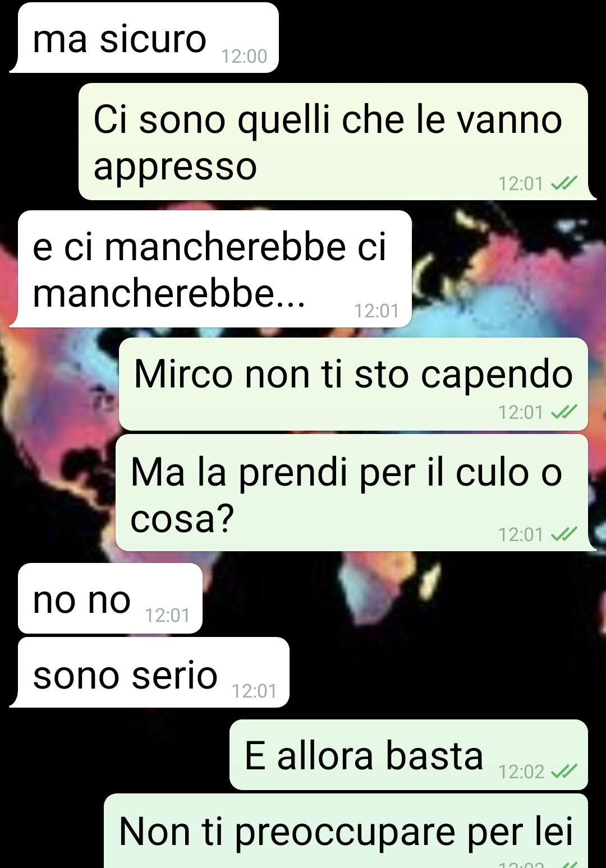Click read-receipt checkmarks on 'appresso' message

pyautogui.click(x=564, y=183)
